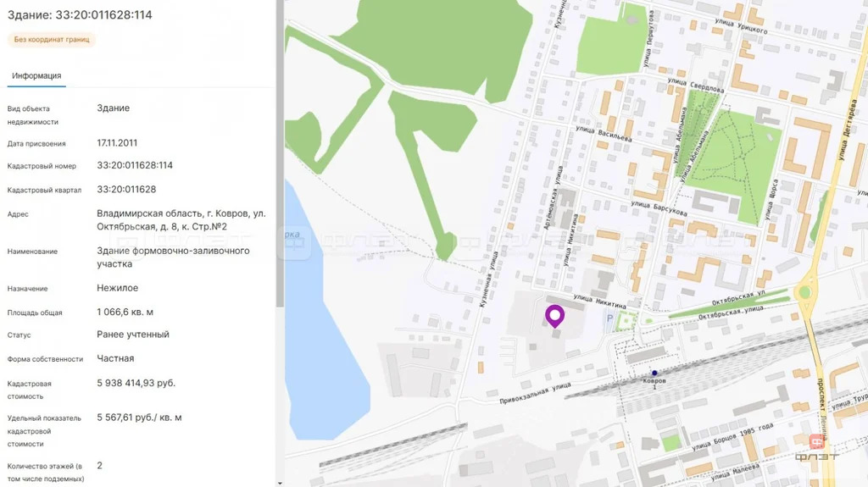Viewport: 868px width, 487px height.
Task: Click the purple location pin on map
Action: point(554,315)
